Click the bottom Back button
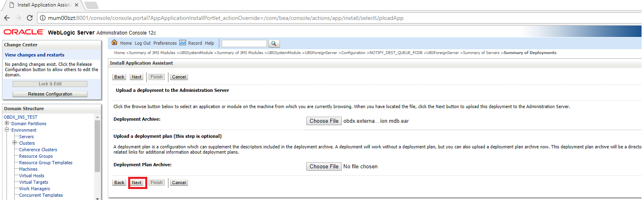Viewport: 644px width, 200px height. 119,183
